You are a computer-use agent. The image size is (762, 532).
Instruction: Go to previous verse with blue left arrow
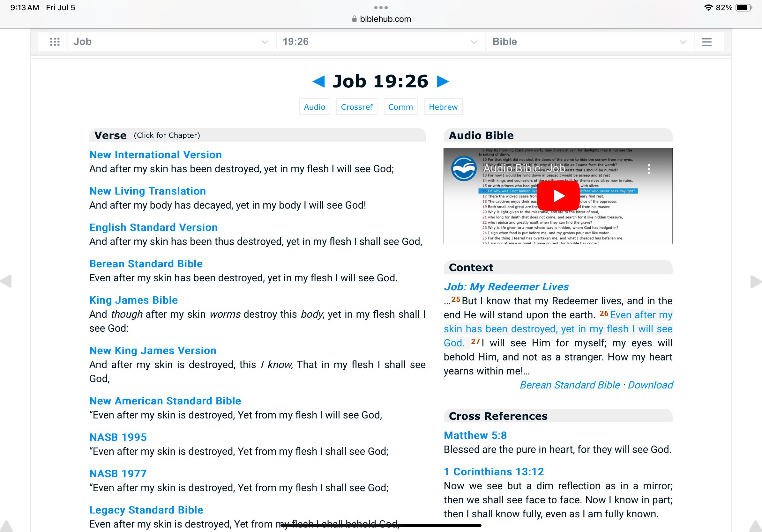(319, 81)
